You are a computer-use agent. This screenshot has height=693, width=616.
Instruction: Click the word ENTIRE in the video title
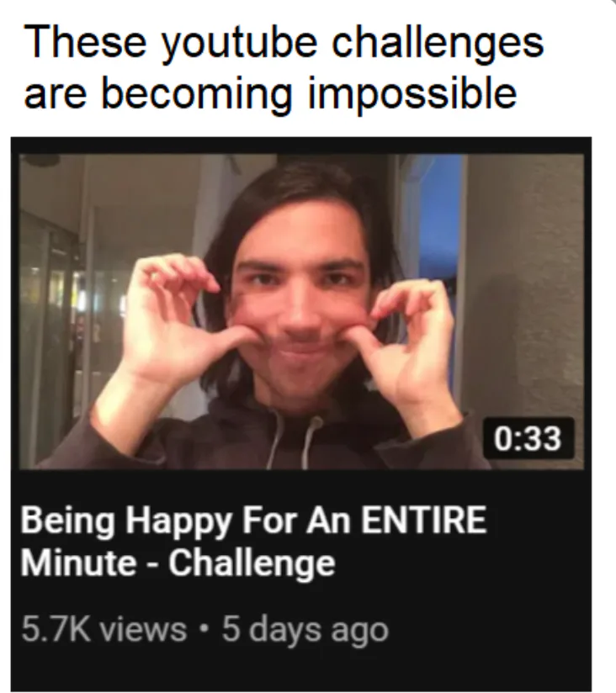coord(423,521)
